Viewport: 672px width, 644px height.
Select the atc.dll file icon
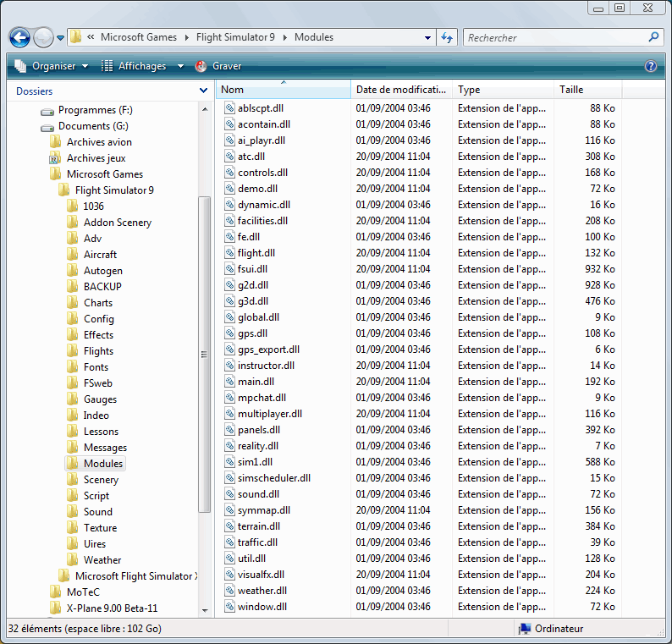point(229,157)
